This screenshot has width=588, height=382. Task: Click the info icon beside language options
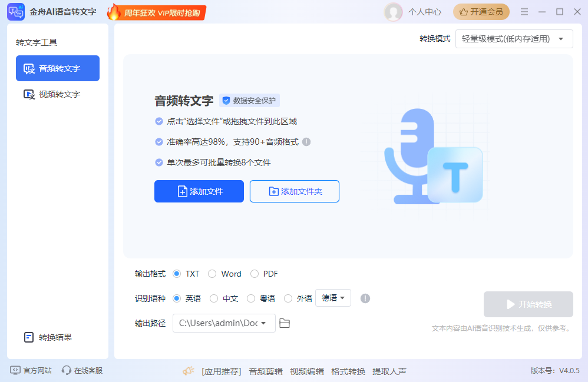pos(365,298)
